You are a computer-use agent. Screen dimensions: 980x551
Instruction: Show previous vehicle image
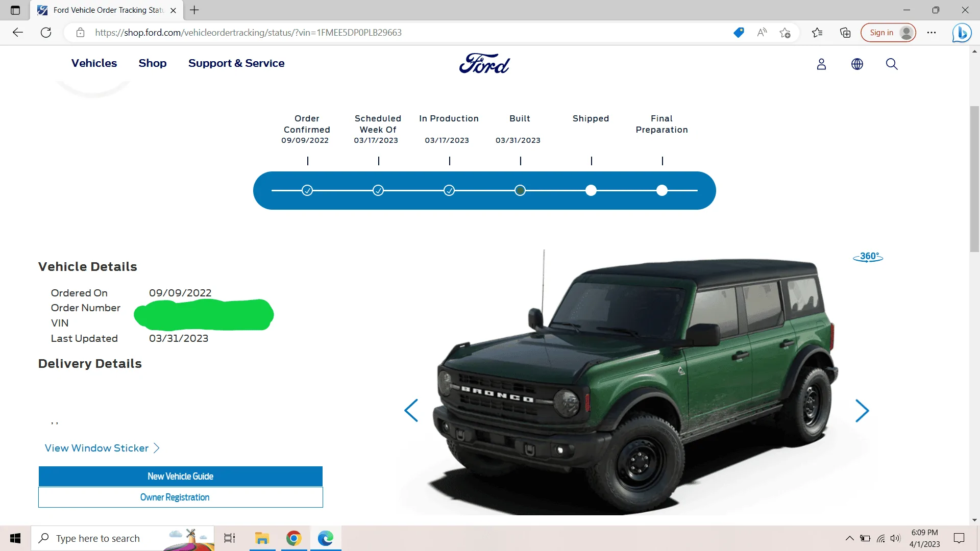pyautogui.click(x=411, y=411)
